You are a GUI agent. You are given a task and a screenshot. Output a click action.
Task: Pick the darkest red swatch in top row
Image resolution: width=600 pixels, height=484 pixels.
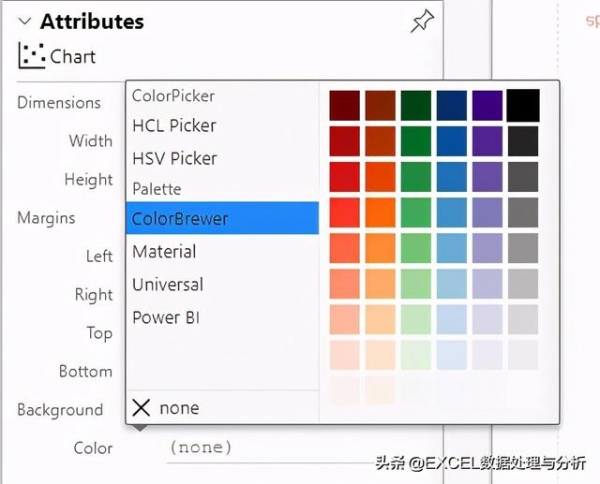pyautogui.click(x=345, y=105)
